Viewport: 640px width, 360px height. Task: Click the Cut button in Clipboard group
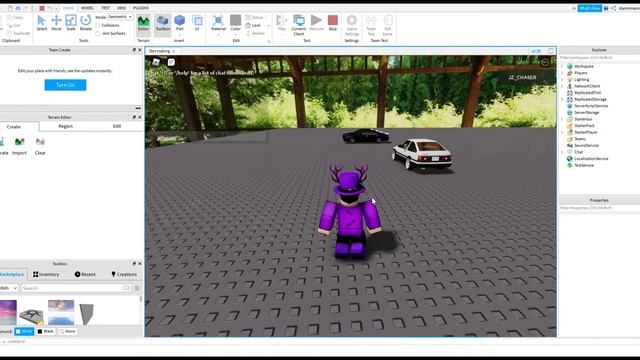click(x=13, y=25)
